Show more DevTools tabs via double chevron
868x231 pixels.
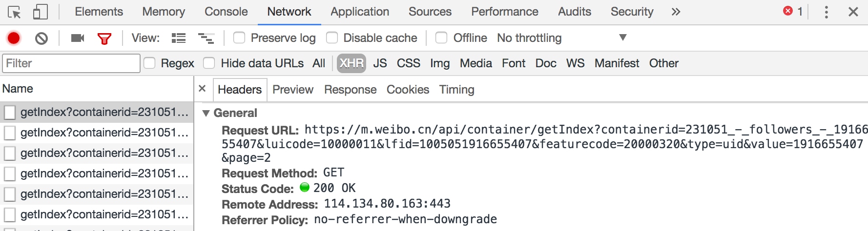pos(676,12)
